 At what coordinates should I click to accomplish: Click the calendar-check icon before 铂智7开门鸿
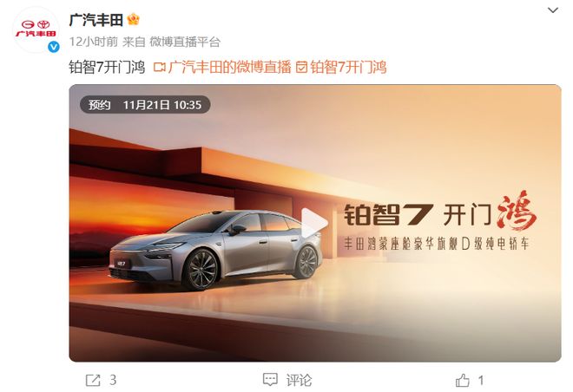click(x=301, y=68)
